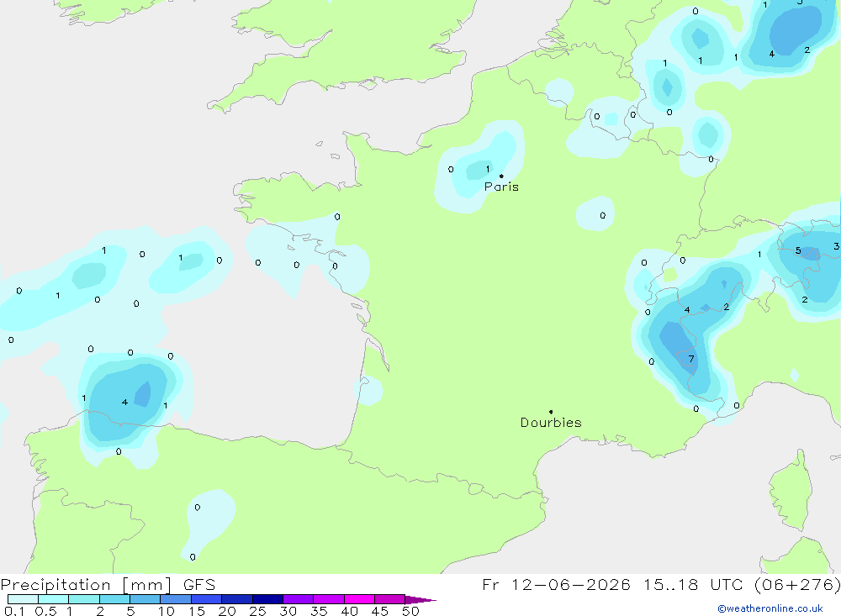Click the Paris location dot marker
This screenshot has width=841, height=616.
(x=501, y=176)
